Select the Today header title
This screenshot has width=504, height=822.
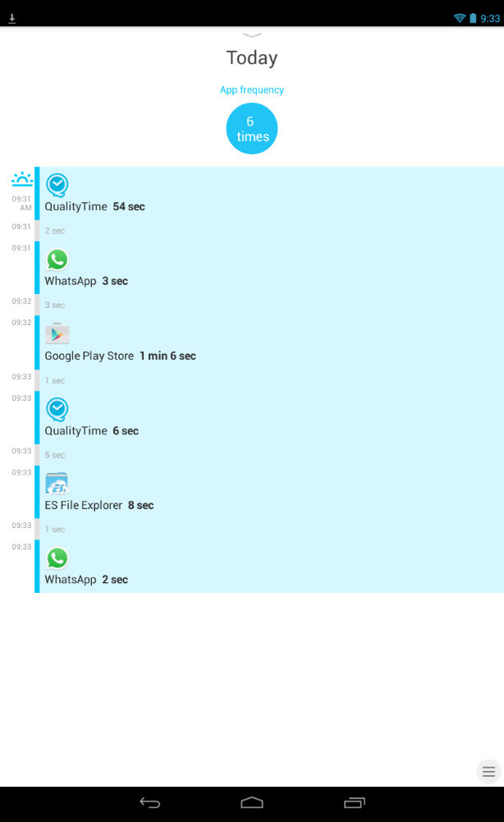click(x=252, y=57)
